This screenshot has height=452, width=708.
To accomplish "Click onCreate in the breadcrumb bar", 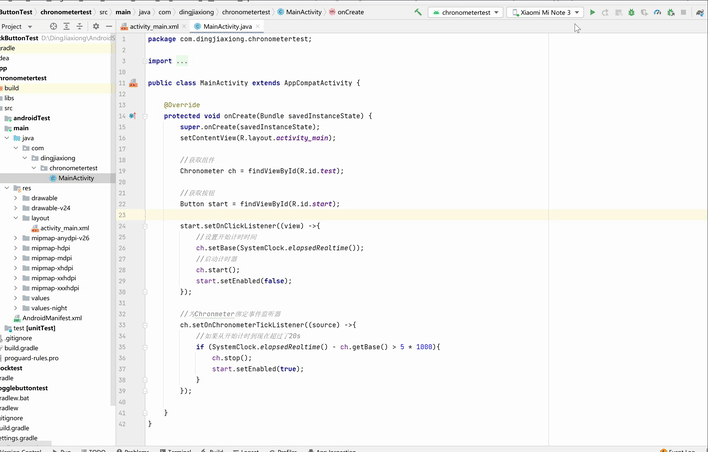I will click(346, 12).
